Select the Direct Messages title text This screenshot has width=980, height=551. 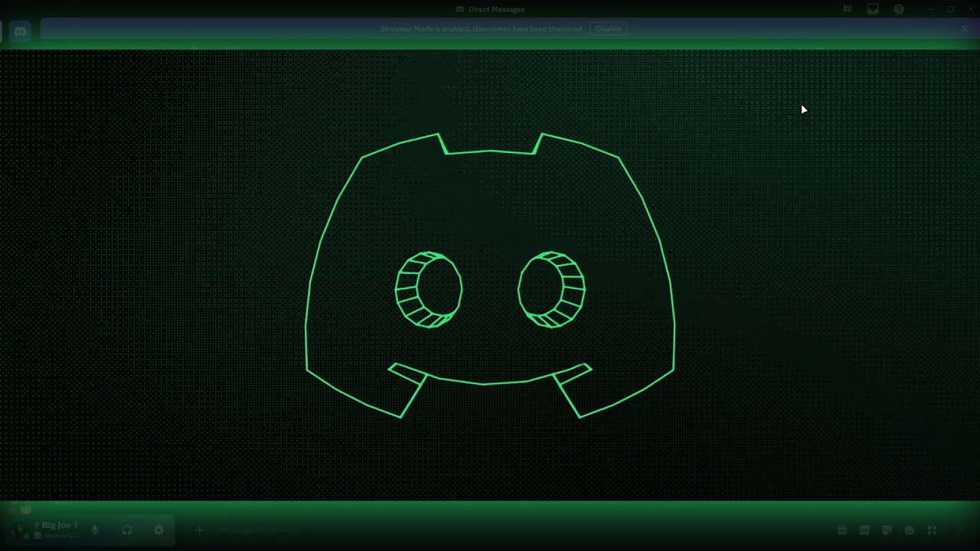[x=496, y=9]
